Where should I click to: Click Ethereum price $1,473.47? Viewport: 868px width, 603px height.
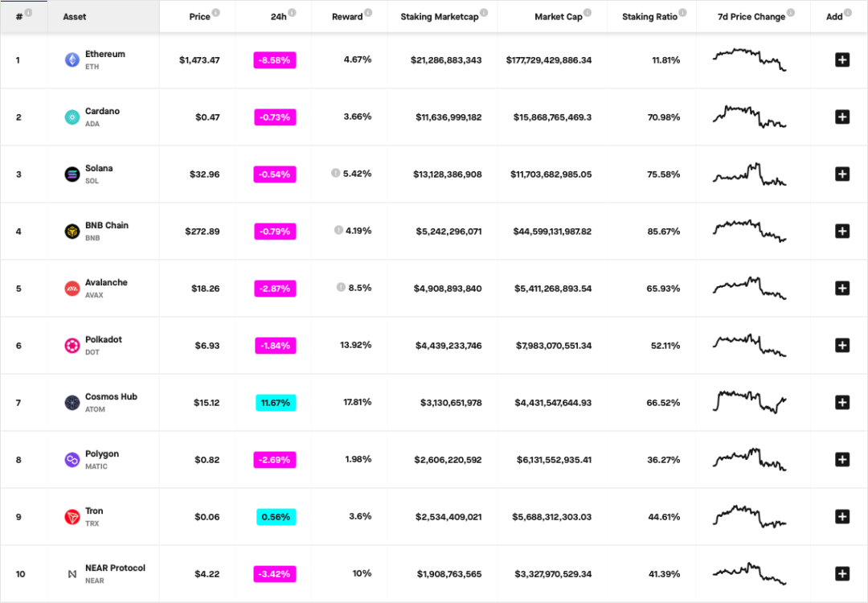(x=199, y=59)
